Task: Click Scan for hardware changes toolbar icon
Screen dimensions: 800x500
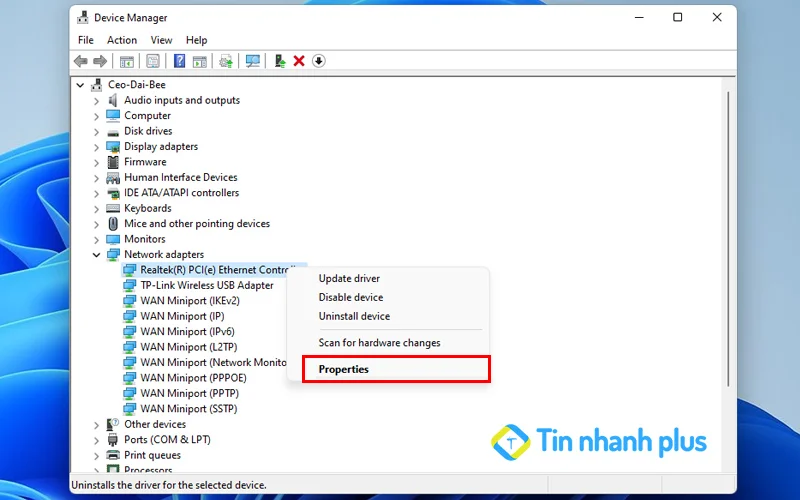Action: (252, 61)
